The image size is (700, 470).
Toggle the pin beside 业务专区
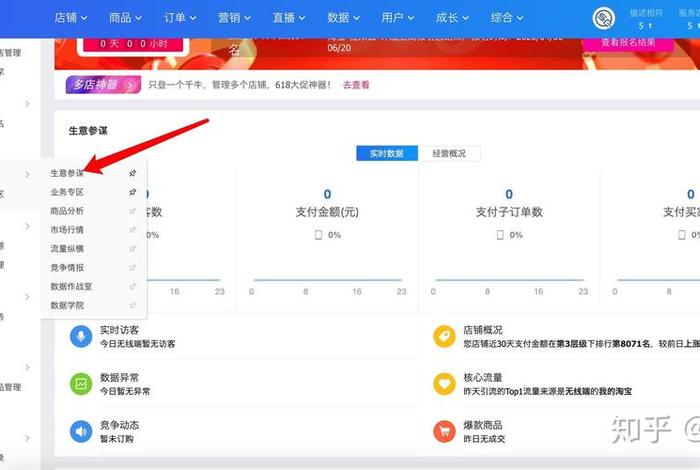pyautogui.click(x=133, y=192)
